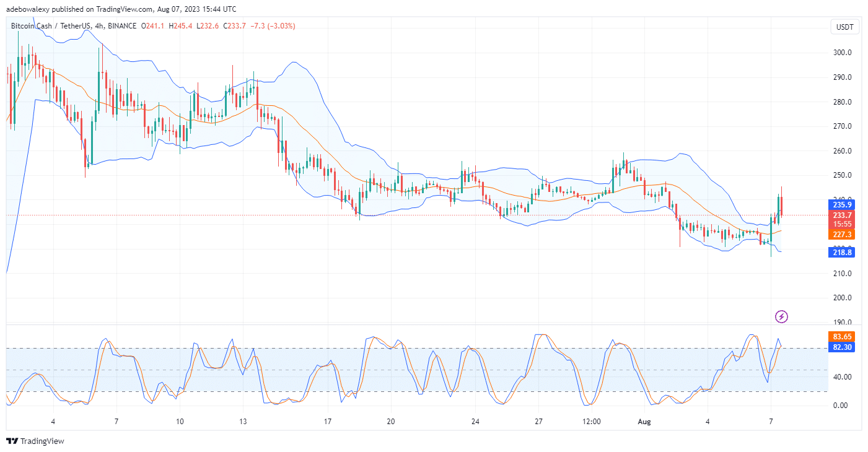This screenshot has width=868, height=452.
Task: Click the orange 83.65 stochastic value label
Action: (842, 336)
